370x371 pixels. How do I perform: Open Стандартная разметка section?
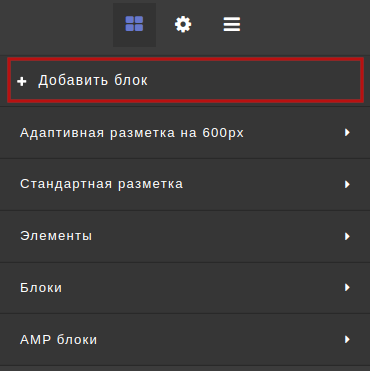point(185,184)
